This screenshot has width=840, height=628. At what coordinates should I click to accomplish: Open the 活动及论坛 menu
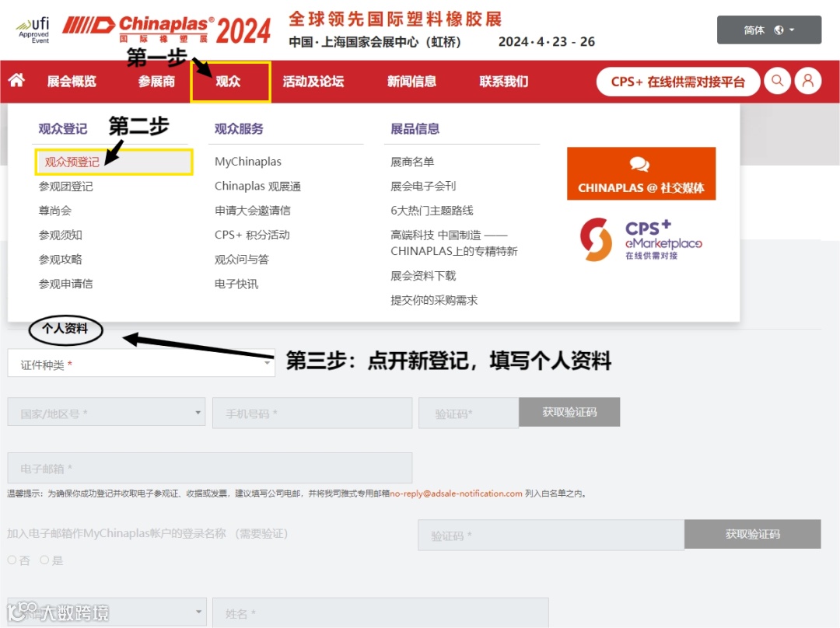[313, 82]
